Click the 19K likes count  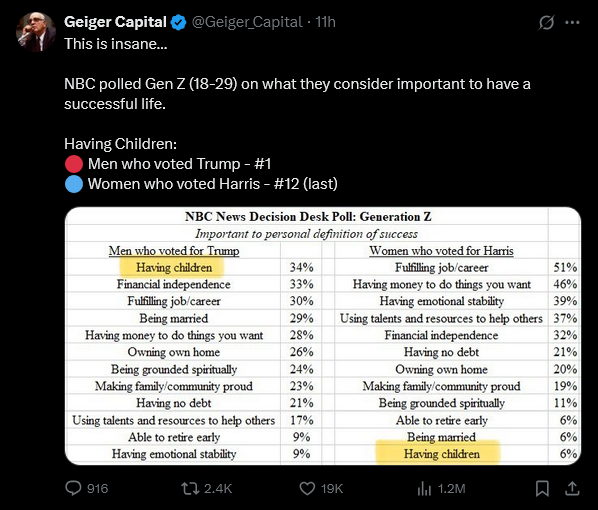tap(332, 488)
